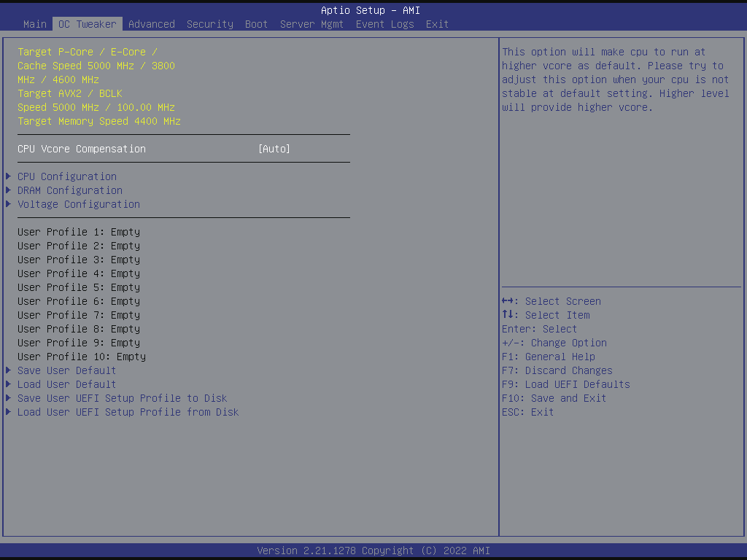View the Event Logs tab
This screenshot has height=560, width=747.
(x=384, y=24)
